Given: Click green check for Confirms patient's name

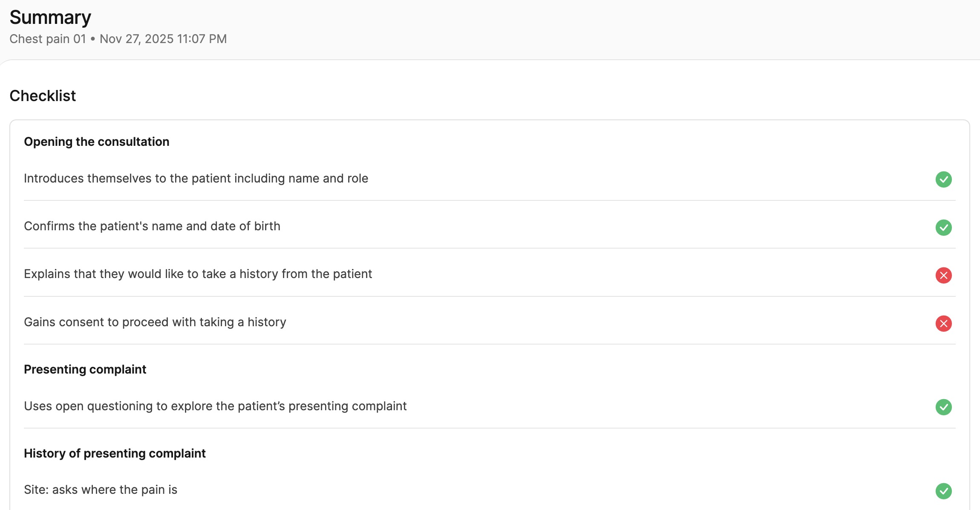Looking at the screenshot, I should (x=943, y=227).
